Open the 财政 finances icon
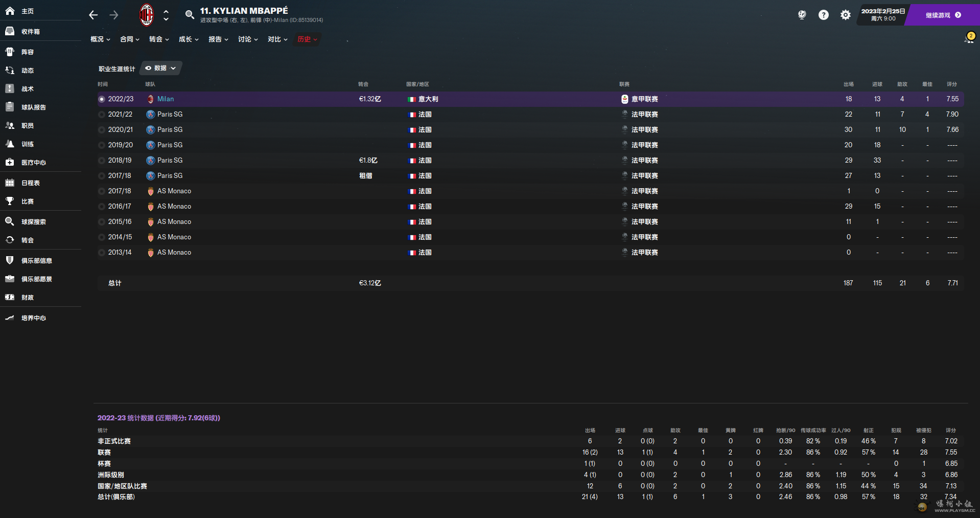The image size is (980, 518). (10, 297)
